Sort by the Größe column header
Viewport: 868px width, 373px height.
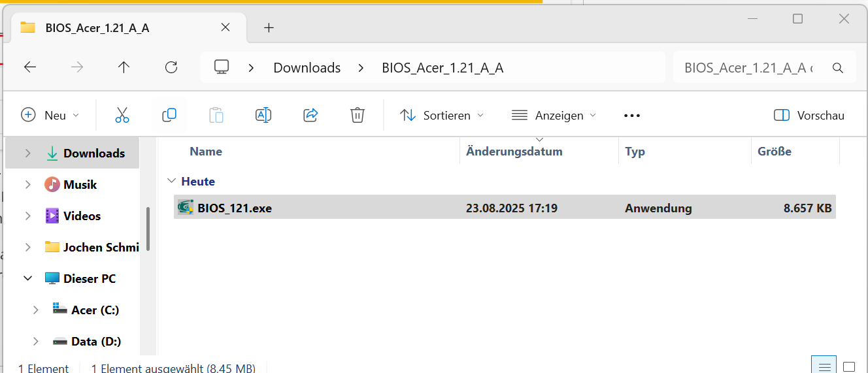775,152
